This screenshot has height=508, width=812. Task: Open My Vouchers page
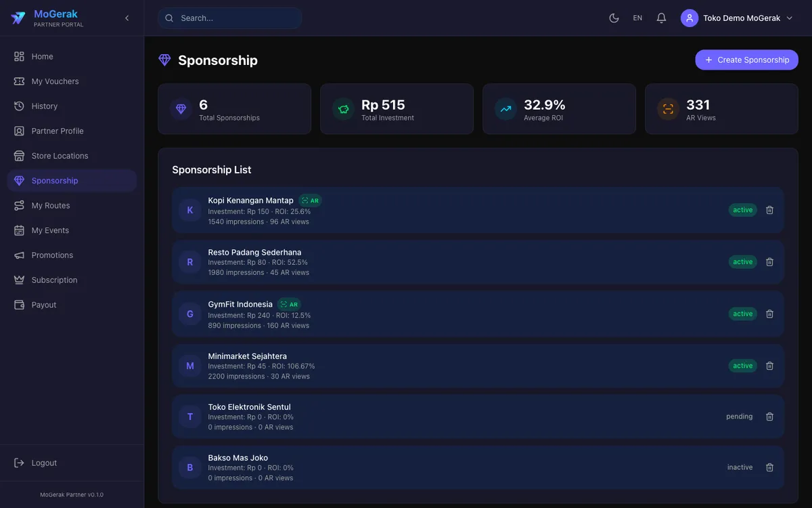[72, 81]
